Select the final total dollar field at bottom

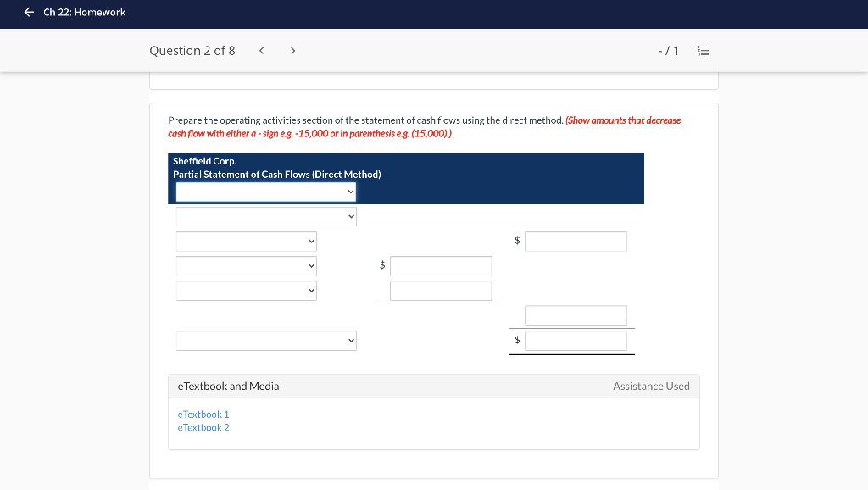click(576, 340)
